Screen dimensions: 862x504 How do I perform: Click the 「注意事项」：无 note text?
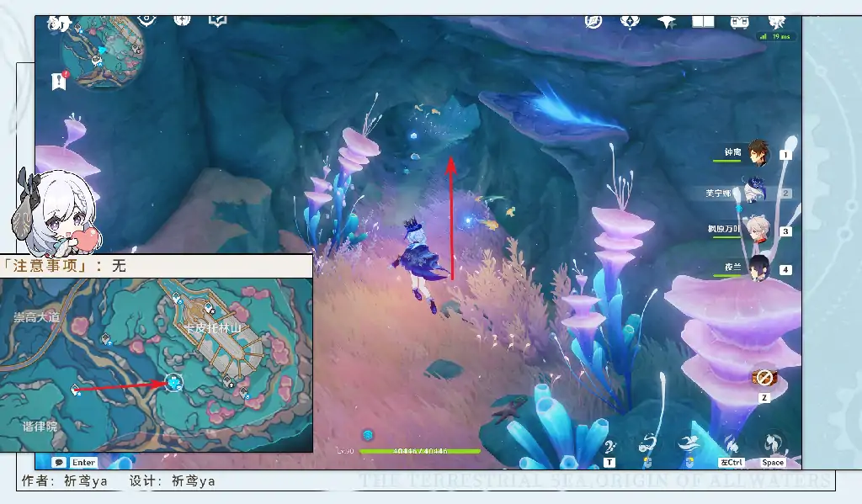tap(65, 266)
